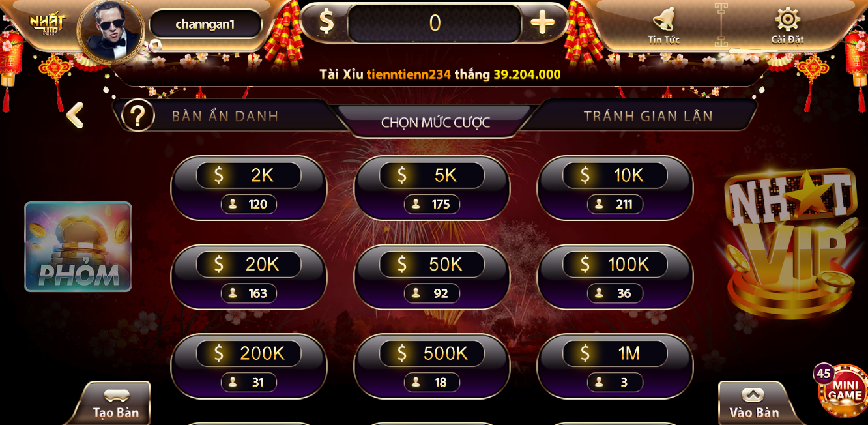Click the channgan1 username label

tap(205, 24)
